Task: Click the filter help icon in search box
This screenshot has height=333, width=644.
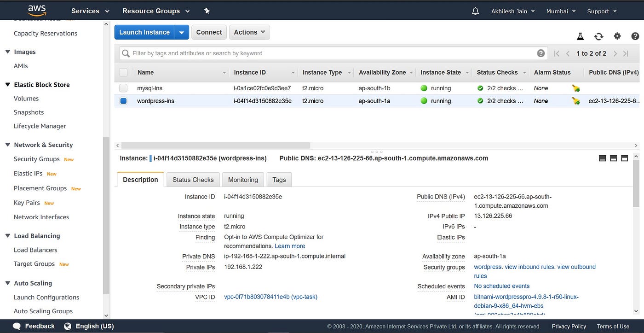Action: [x=541, y=53]
